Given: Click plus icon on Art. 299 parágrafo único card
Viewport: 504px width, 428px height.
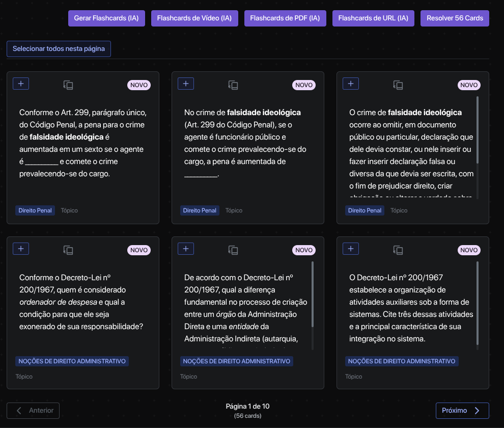Looking at the screenshot, I should coord(21,84).
